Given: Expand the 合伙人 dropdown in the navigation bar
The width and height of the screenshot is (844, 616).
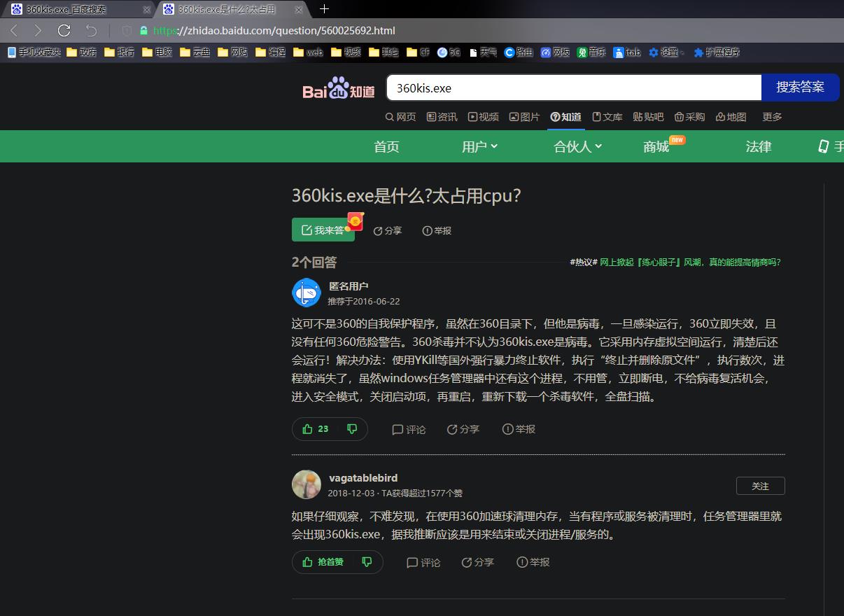Looking at the screenshot, I should [x=577, y=146].
